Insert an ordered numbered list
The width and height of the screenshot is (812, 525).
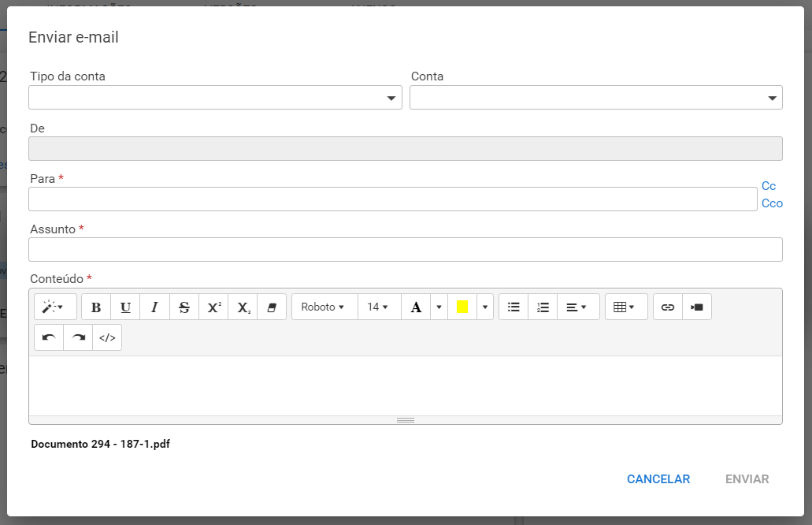click(x=543, y=307)
